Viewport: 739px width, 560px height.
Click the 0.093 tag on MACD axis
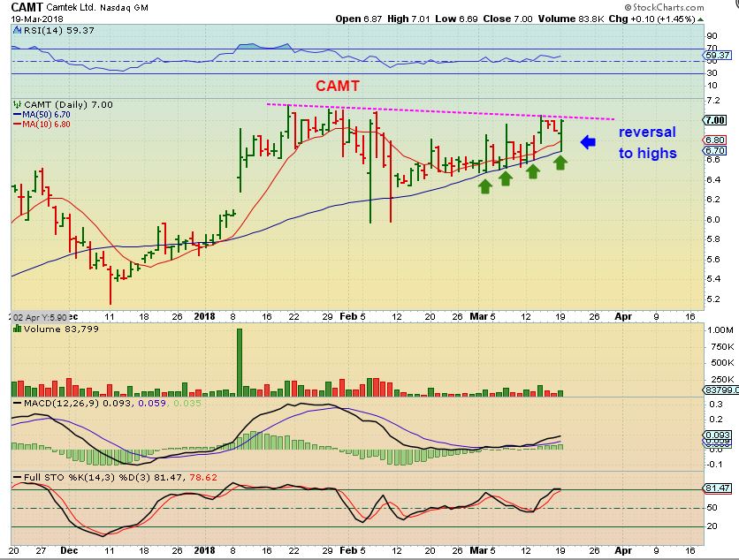click(717, 435)
